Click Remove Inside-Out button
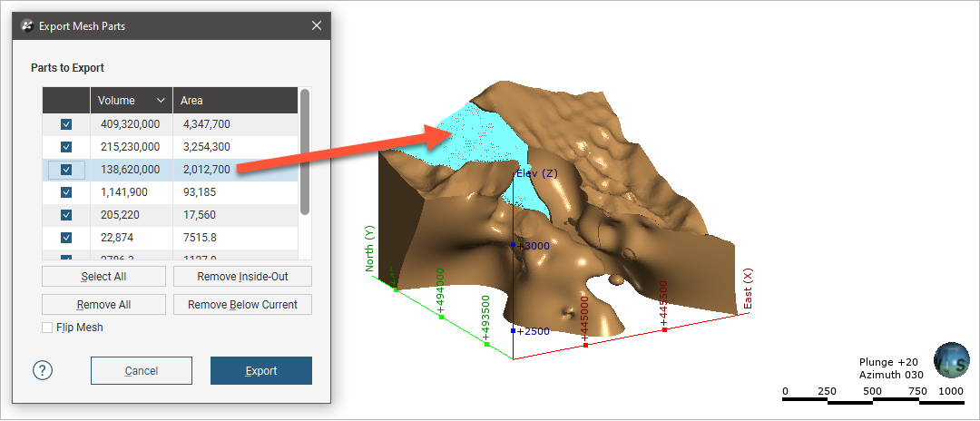Screen dimensions: 980x421 coord(242,277)
